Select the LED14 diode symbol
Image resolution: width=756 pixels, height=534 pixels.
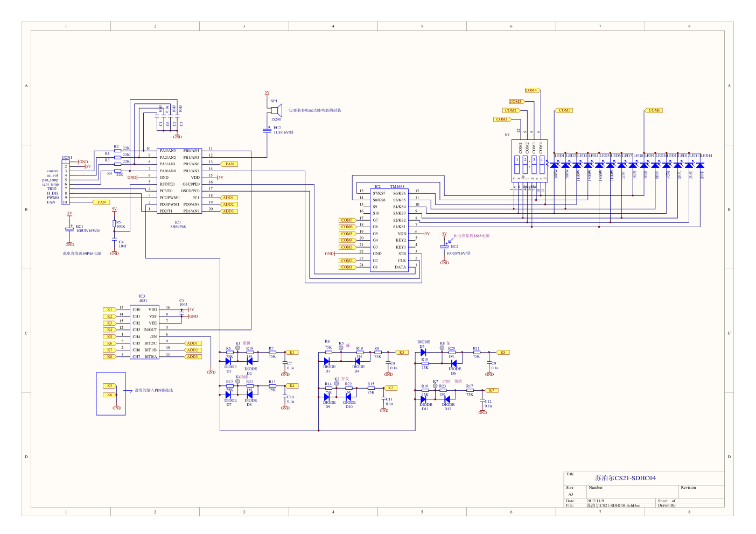(x=701, y=165)
